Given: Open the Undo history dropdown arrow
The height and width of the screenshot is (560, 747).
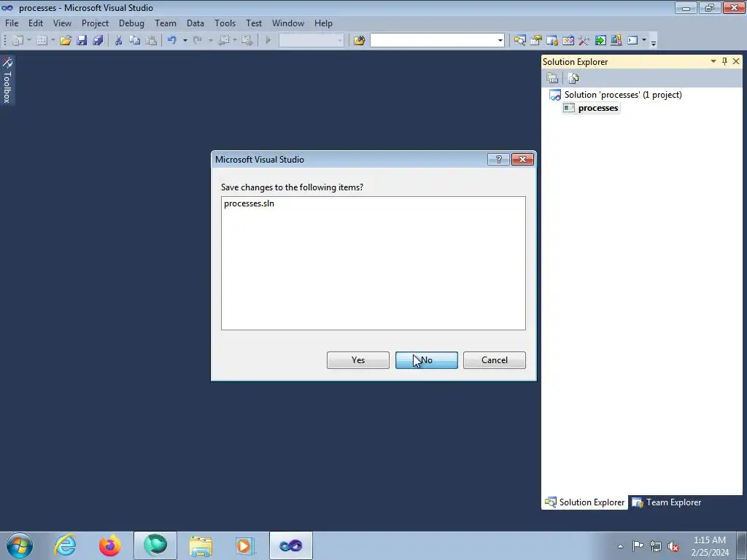Looking at the screenshot, I should click(185, 41).
